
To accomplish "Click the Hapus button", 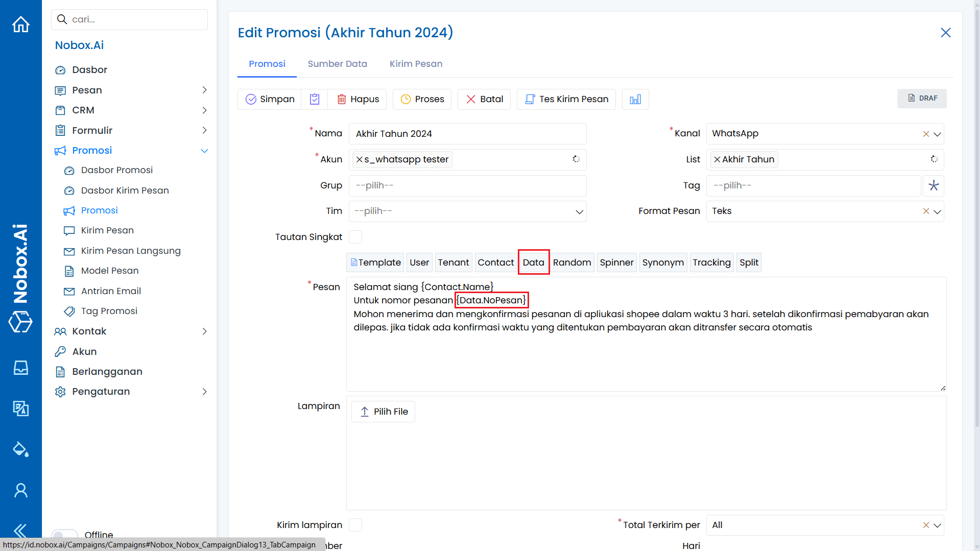I will pos(357,99).
